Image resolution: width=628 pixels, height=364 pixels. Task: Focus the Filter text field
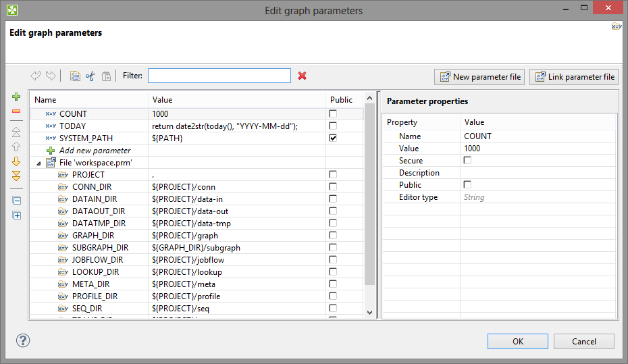click(219, 76)
